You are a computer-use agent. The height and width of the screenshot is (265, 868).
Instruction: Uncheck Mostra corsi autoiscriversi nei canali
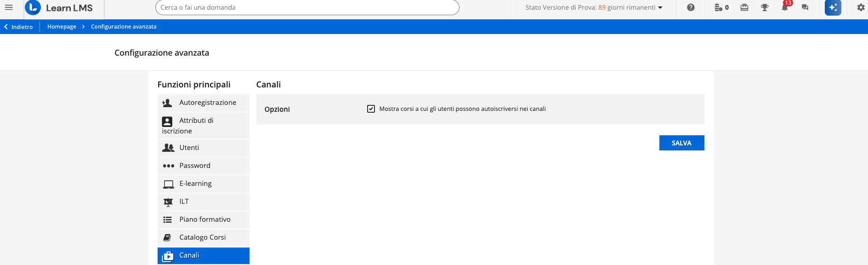pyautogui.click(x=371, y=109)
